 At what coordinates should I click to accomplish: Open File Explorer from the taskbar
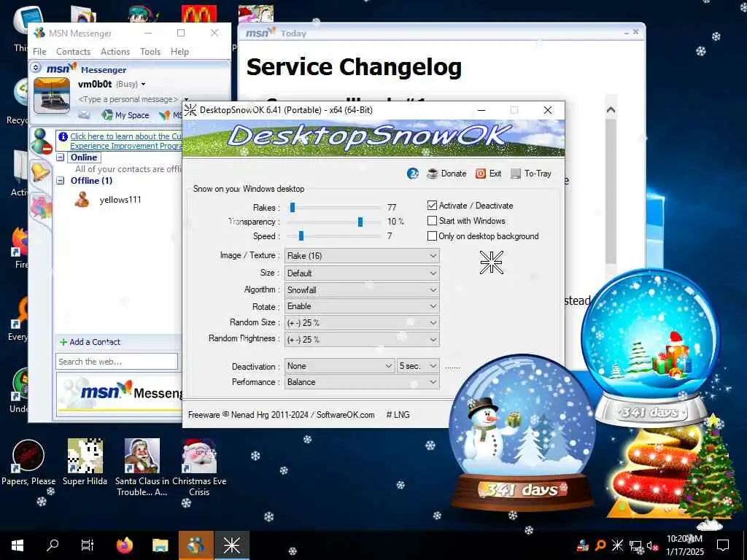[x=160, y=545]
